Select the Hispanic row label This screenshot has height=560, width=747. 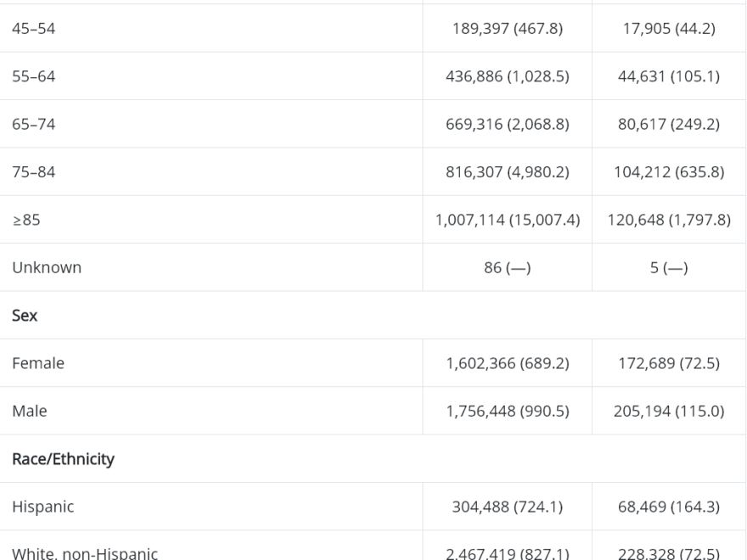[43, 507]
